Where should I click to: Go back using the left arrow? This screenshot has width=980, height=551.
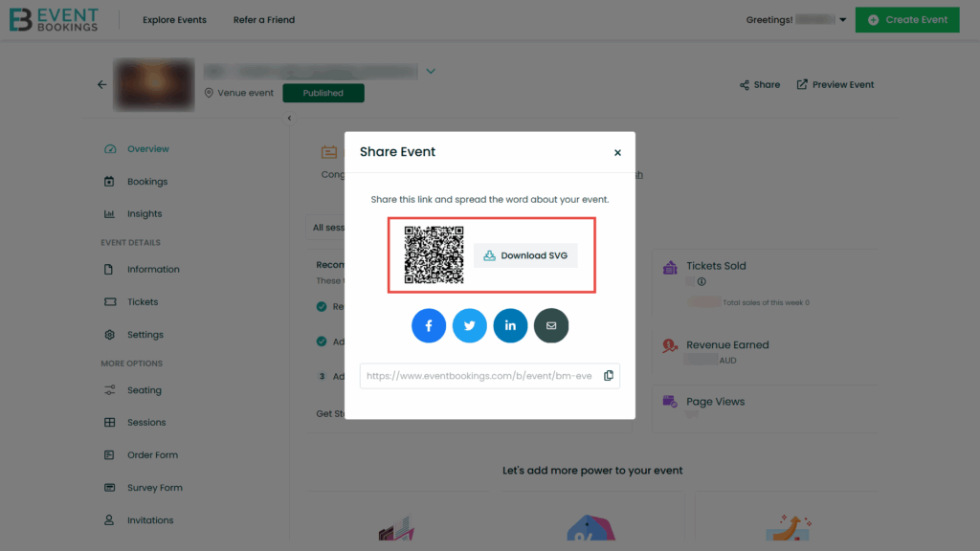pyautogui.click(x=101, y=84)
